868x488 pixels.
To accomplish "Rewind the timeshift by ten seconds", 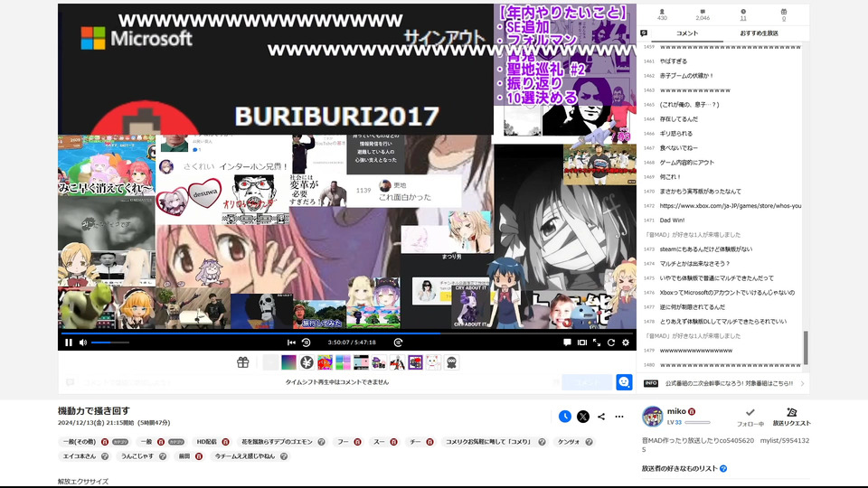I will [x=307, y=343].
